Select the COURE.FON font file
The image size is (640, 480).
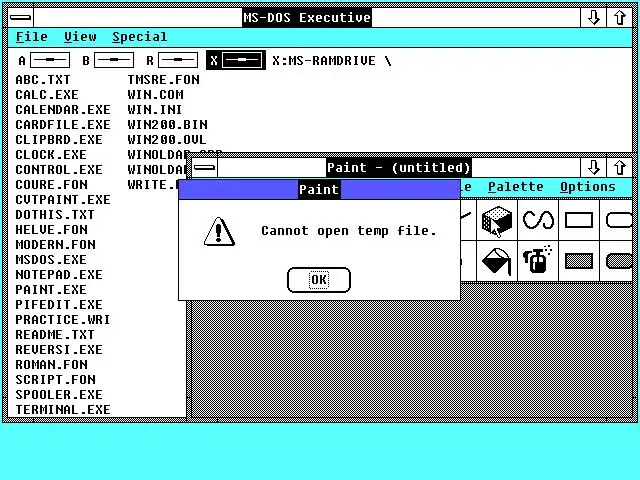click(51, 184)
